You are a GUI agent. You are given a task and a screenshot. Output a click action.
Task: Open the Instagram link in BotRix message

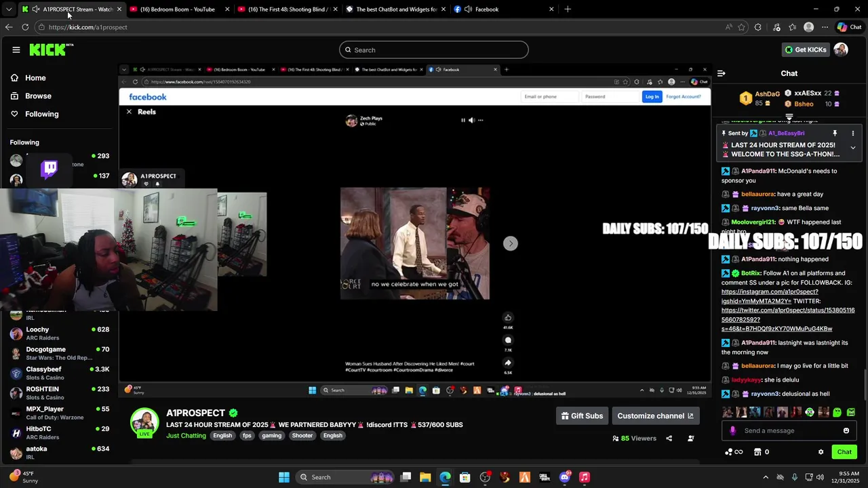click(770, 296)
